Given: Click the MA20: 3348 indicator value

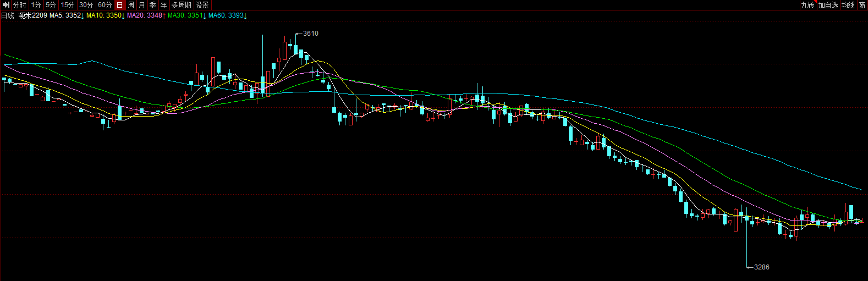Looking at the screenshot, I should [x=146, y=15].
